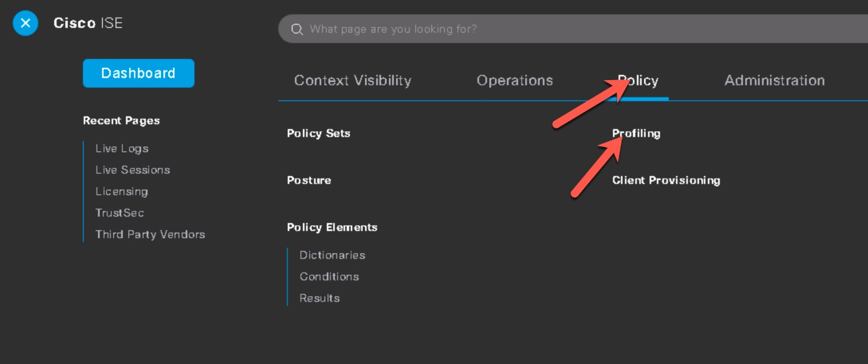Focus the page search field
Image resolution: width=868 pixels, height=364 pixels.
coord(573,29)
